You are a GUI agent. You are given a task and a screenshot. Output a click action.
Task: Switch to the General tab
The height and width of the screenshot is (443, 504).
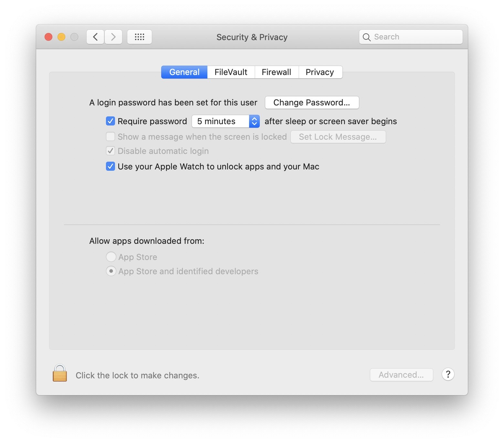click(x=184, y=72)
